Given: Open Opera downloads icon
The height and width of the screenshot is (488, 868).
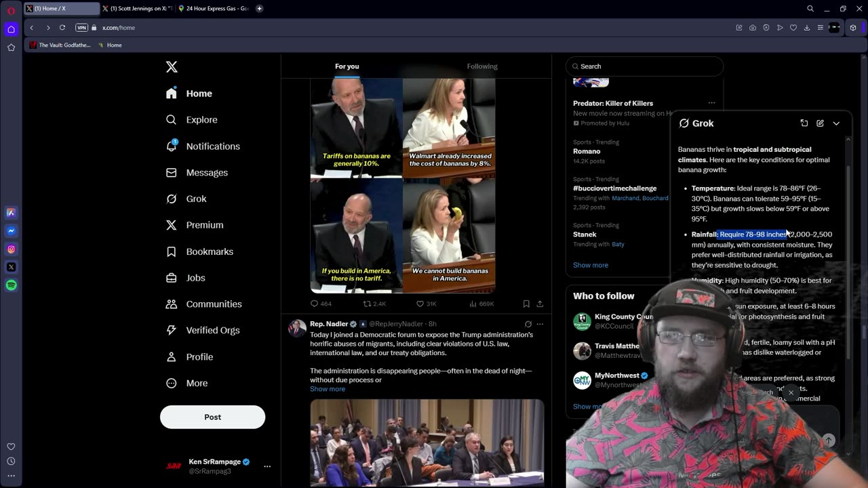Looking at the screenshot, I should 807,28.
